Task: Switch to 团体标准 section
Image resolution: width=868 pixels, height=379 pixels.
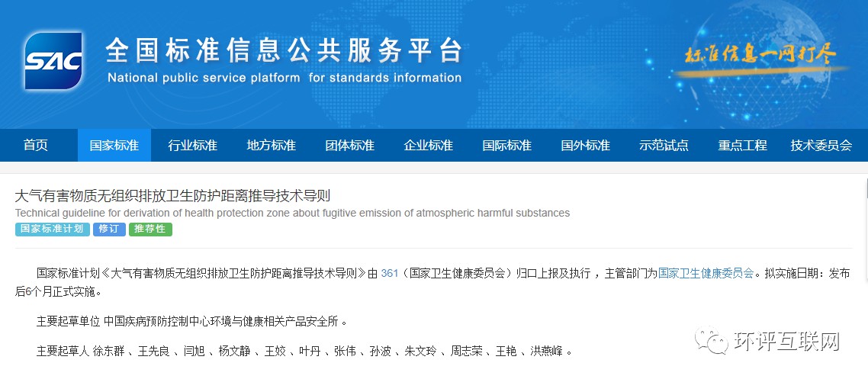Action: click(x=350, y=145)
